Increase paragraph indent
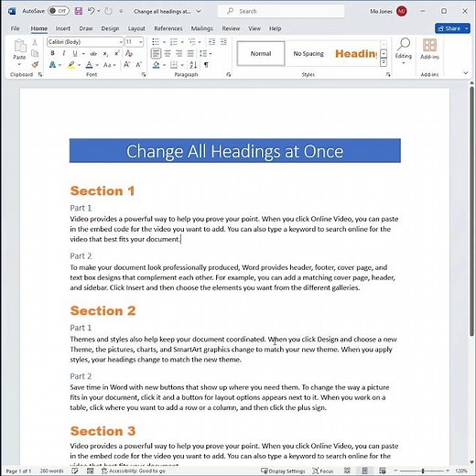 point(223,42)
